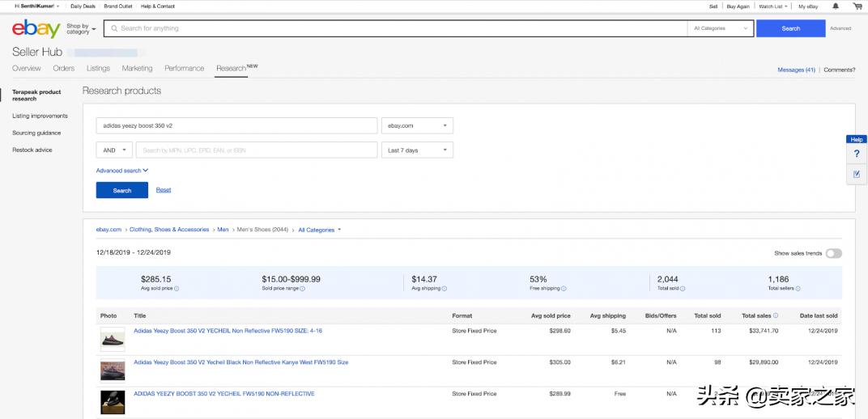This screenshot has width=868, height=419.
Task: Click the Buy Again link
Action: 738,6
